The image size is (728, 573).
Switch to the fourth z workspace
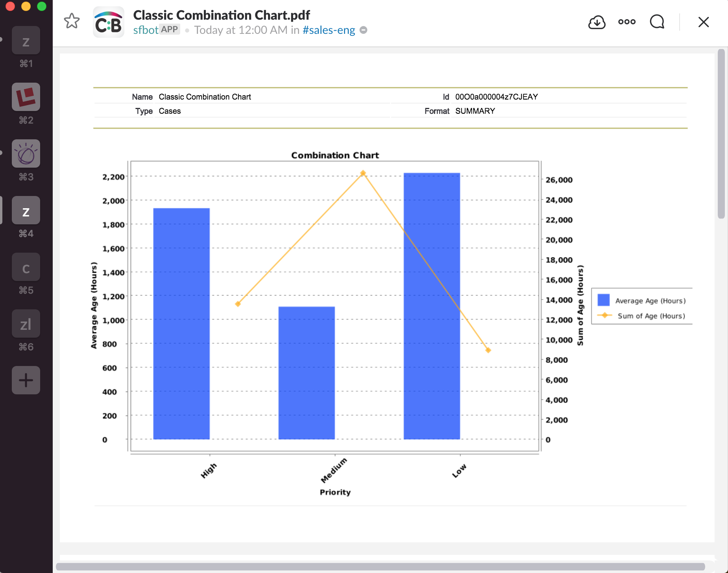click(x=26, y=210)
